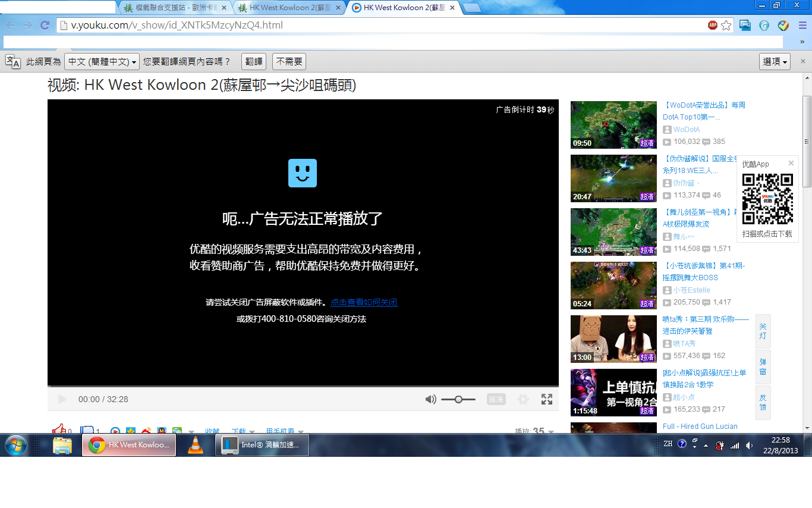The image size is (812, 508).
Task: Open the Chrome menu with three bars
Action: [x=803, y=25]
